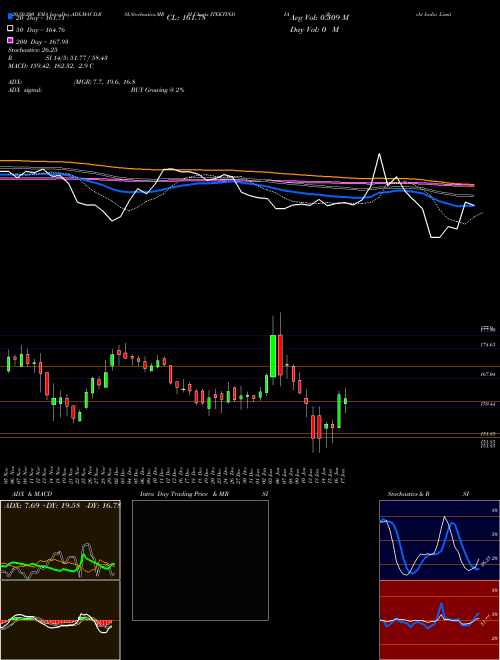Click the date axis labels under the candlesticks

click(175, 475)
